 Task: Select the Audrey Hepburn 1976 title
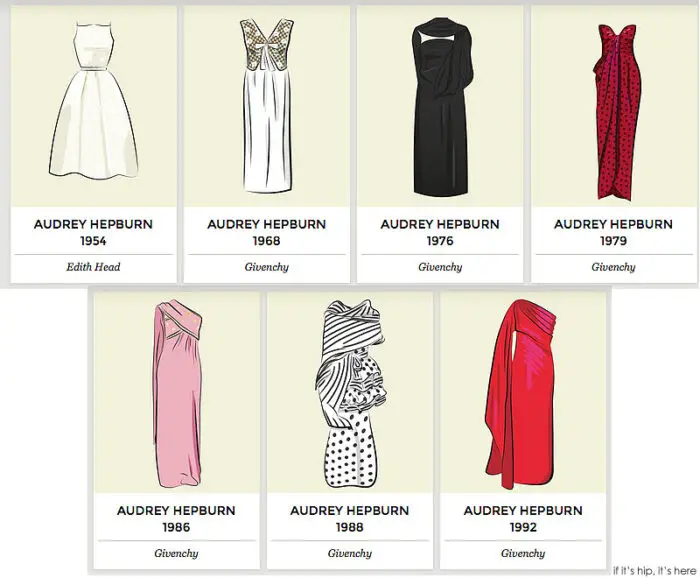440,232
